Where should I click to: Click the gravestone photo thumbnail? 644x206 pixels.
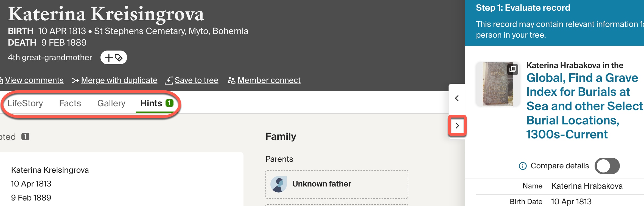click(x=498, y=84)
